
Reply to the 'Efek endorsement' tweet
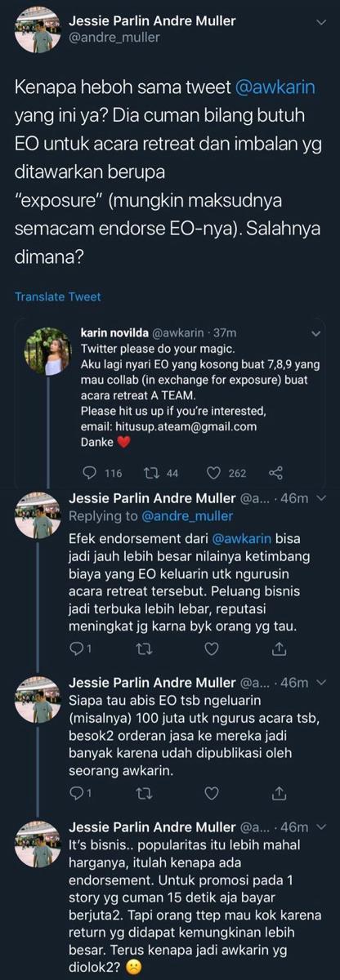pyautogui.click(x=76, y=650)
